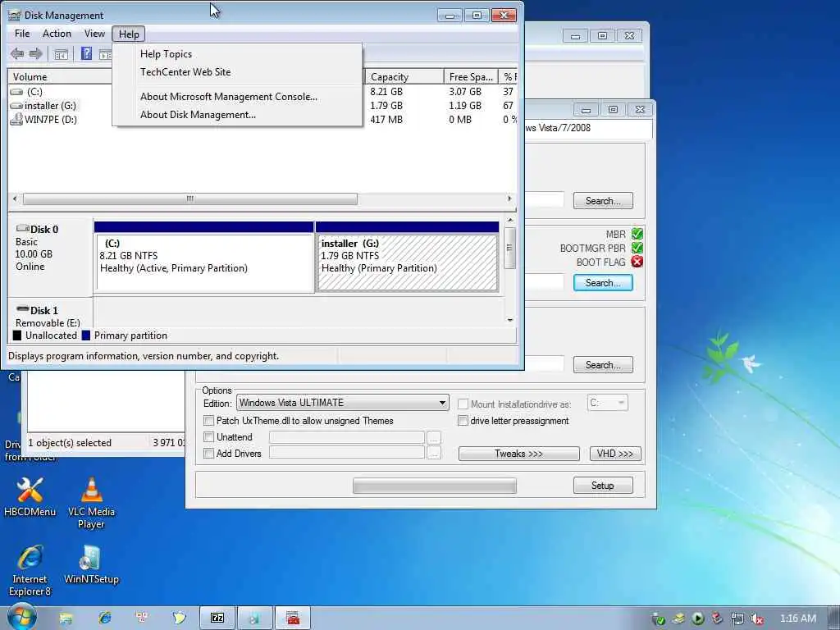Click the topmost Search... button in WinNTSetup
The width and height of the screenshot is (840, 630).
[x=603, y=201]
